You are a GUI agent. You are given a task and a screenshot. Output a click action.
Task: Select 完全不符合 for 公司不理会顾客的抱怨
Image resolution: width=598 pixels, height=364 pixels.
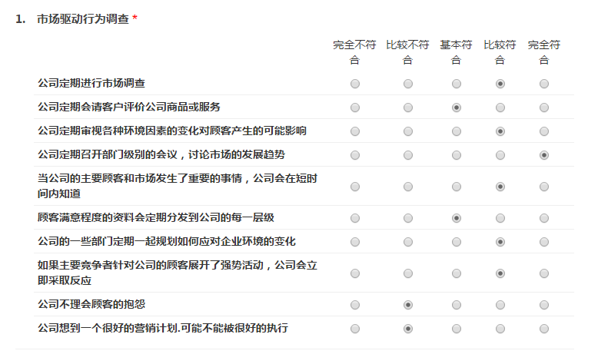(354, 305)
